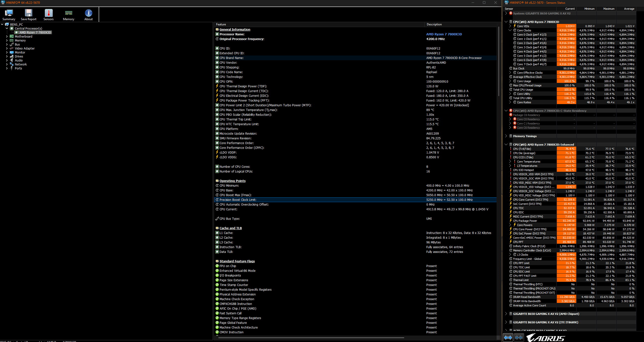Collapse the Core Clocks sensor group

[510, 30]
